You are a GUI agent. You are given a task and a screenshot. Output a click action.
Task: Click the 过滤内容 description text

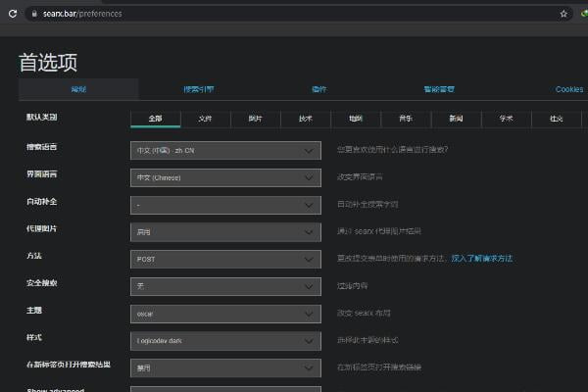click(352, 286)
